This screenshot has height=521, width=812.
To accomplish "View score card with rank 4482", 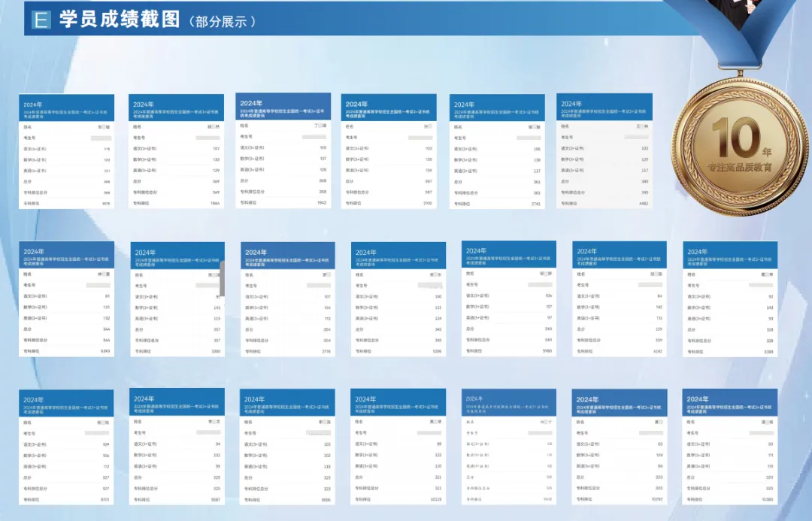I will point(604,151).
